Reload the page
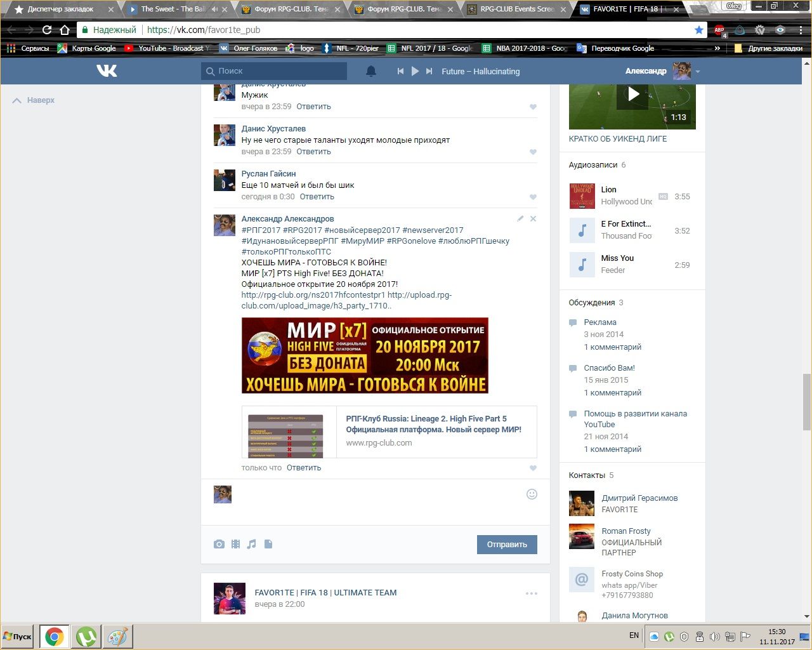Image resolution: width=812 pixels, height=650 pixels. [x=47, y=30]
